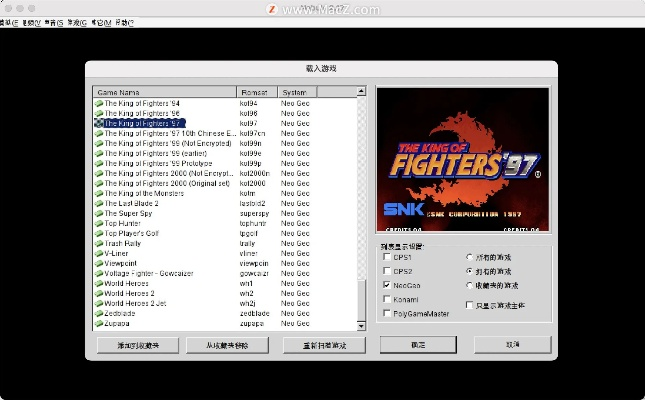Click the cancel button at bottom right

[512, 344]
